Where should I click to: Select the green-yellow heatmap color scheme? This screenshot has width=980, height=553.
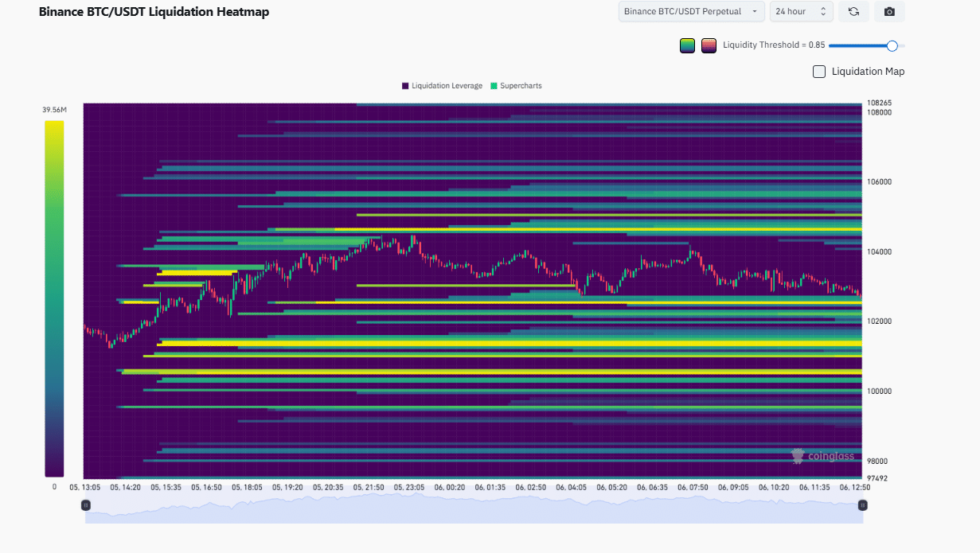click(x=687, y=45)
